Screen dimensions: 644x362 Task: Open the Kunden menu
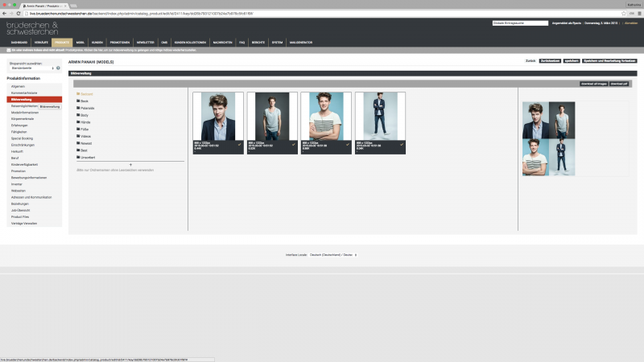97,43
